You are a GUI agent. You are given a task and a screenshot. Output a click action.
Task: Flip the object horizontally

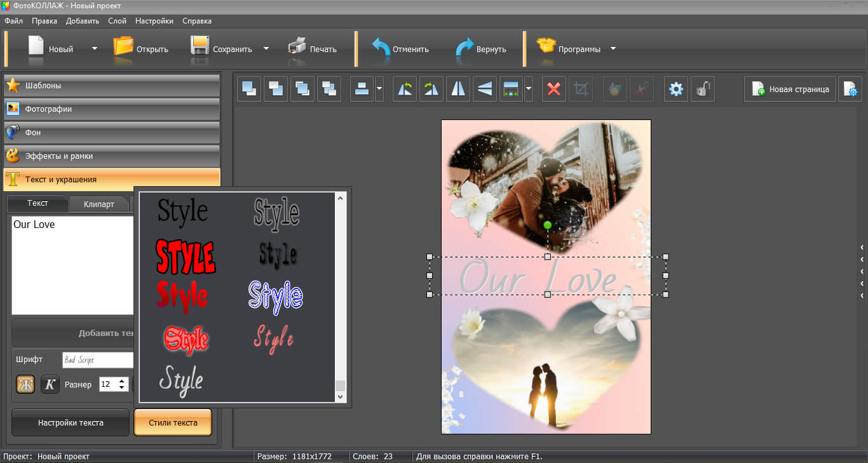point(458,89)
